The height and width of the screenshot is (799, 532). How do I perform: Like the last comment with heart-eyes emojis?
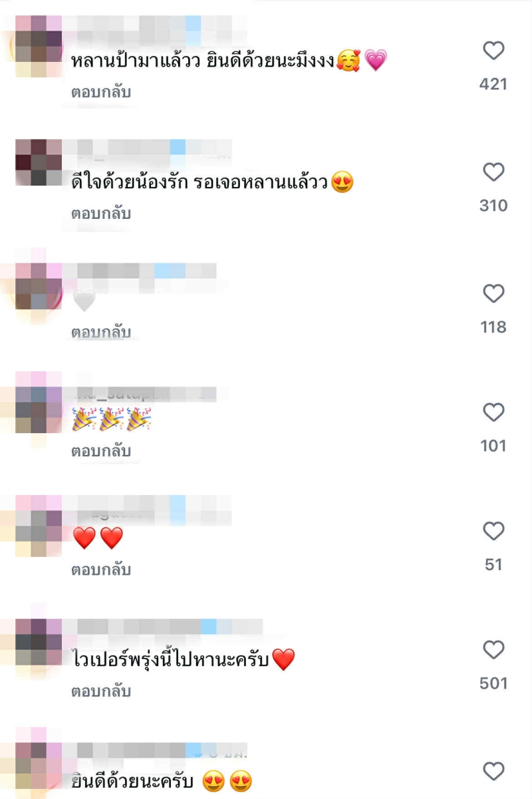click(493, 771)
